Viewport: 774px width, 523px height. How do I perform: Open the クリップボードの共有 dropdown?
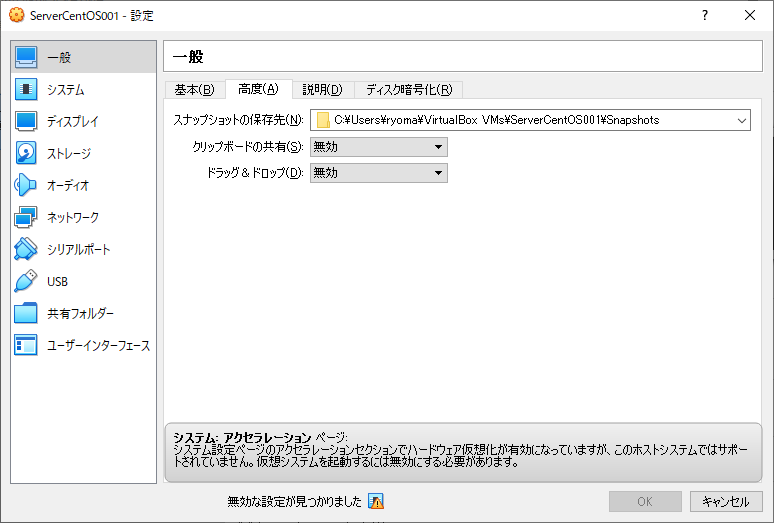click(379, 147)
